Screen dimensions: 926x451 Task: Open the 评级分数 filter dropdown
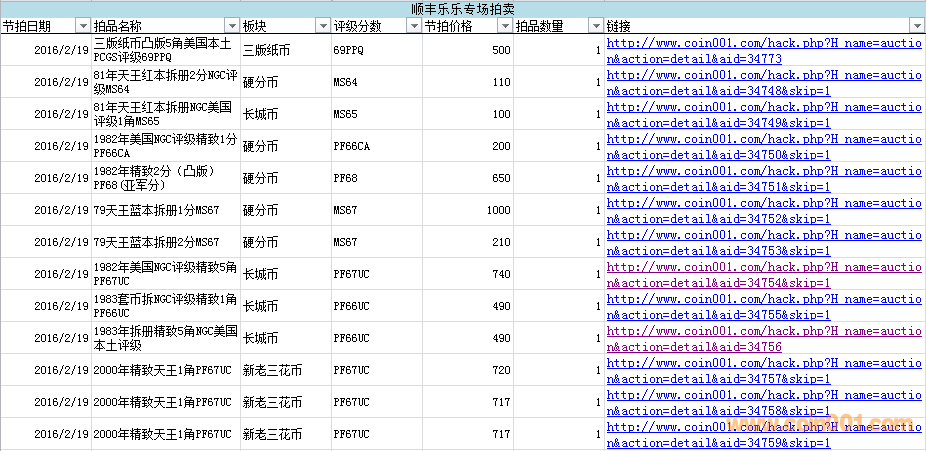click(x=413, y=25)
